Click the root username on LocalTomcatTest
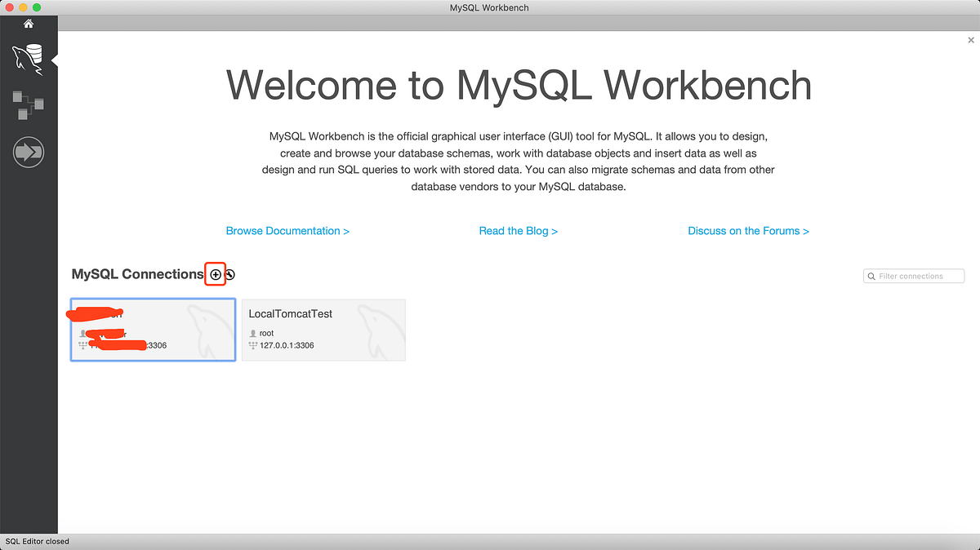980x550 pixels. pyautogui.click(x=265, y=332)
